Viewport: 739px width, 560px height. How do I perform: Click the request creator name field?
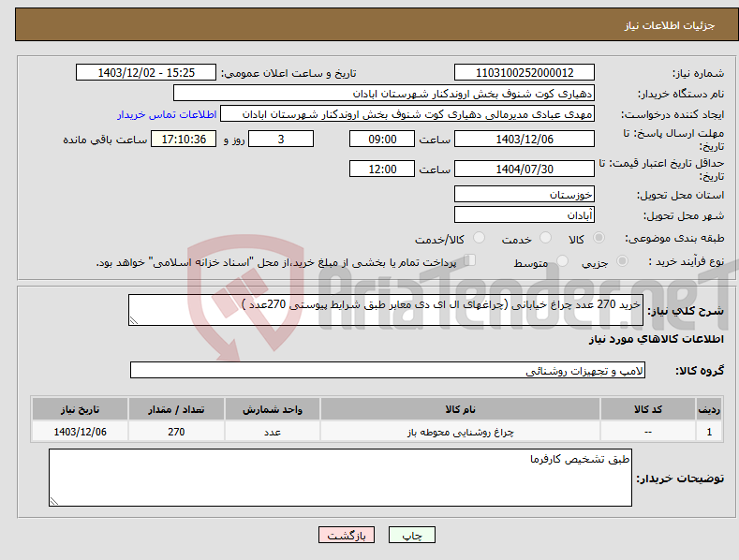click(407, 114)
